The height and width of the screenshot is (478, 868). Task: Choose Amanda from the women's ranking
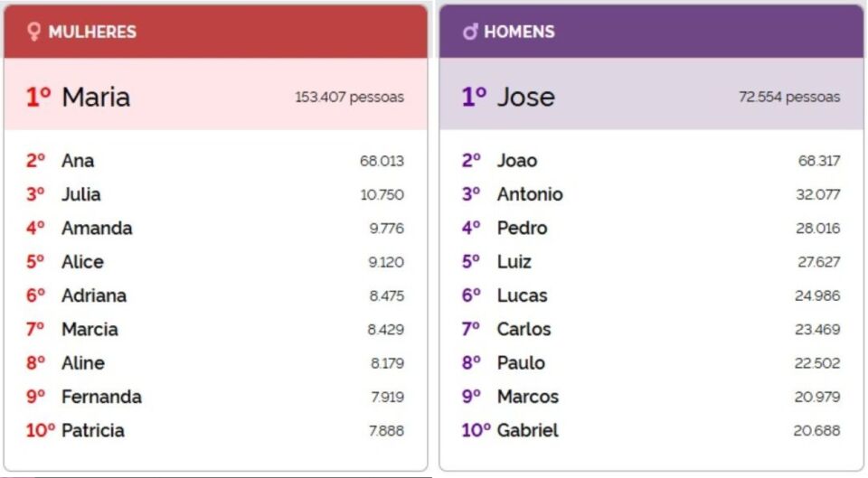(x=97, y=229)
